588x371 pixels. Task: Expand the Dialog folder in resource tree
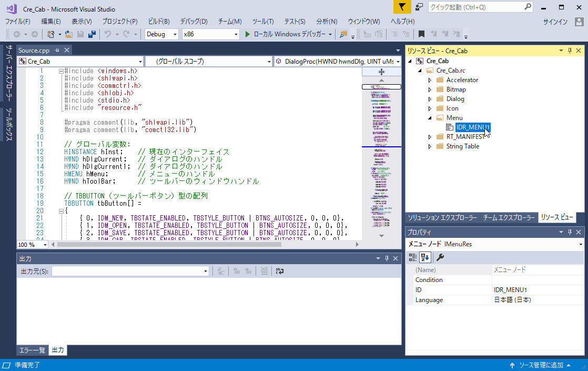430,99
